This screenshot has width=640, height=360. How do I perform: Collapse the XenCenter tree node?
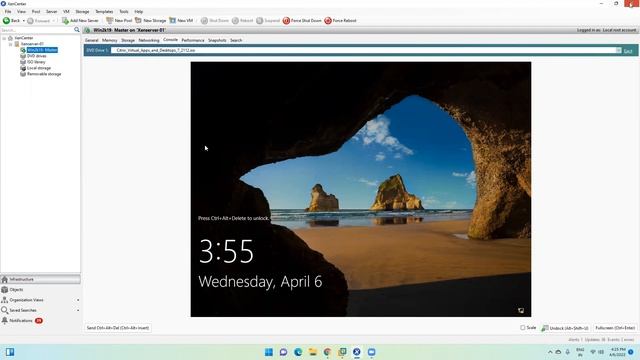(4, 38)
